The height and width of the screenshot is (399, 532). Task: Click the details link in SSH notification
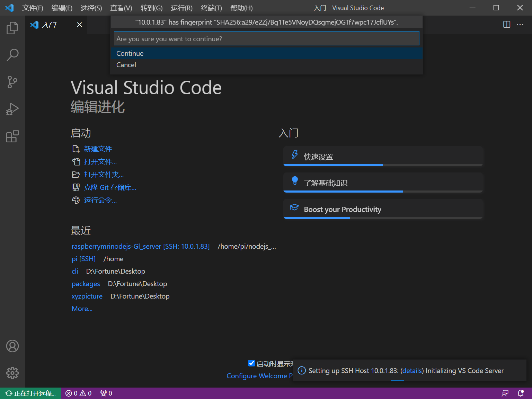pos(412,371)
